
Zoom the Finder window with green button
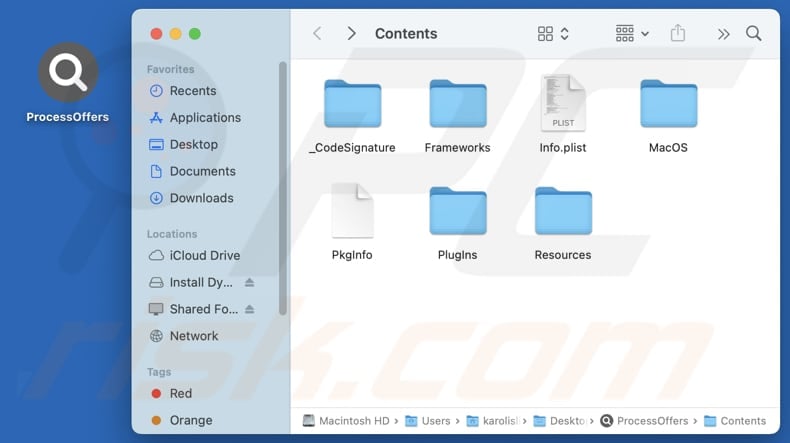pyautogui.click(x=194, y=34)
